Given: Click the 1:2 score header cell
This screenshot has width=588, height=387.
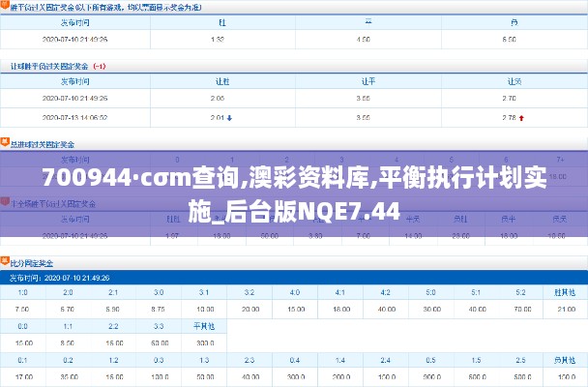Looking at the screenshot, I should pos(113,360).
